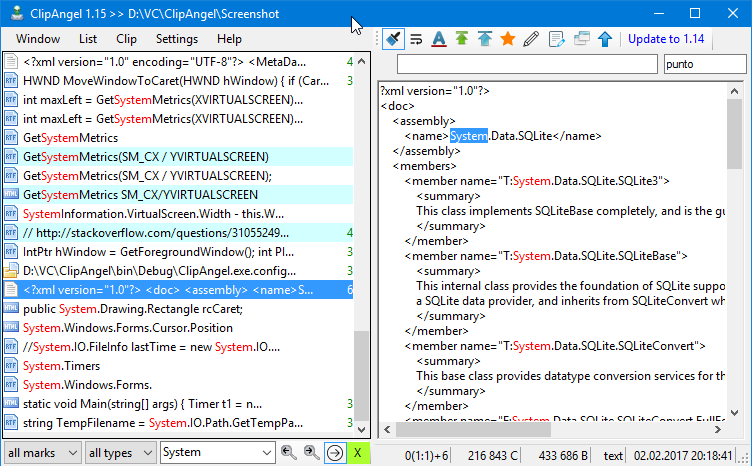This screenshot has width=752, height=466.
Task: Click text file icon of highlighted '<?xml version="1.0"?> <doc>' clip
Action: (11, 290)
